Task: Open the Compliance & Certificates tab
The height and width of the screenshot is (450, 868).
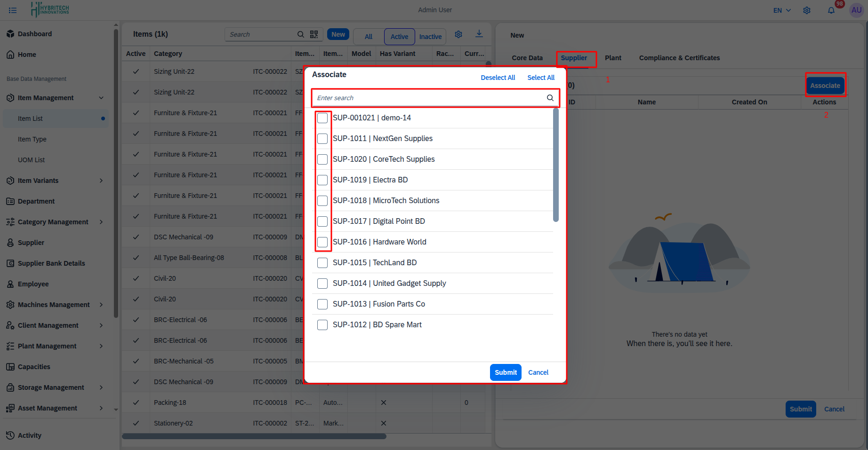Action: 679,58
